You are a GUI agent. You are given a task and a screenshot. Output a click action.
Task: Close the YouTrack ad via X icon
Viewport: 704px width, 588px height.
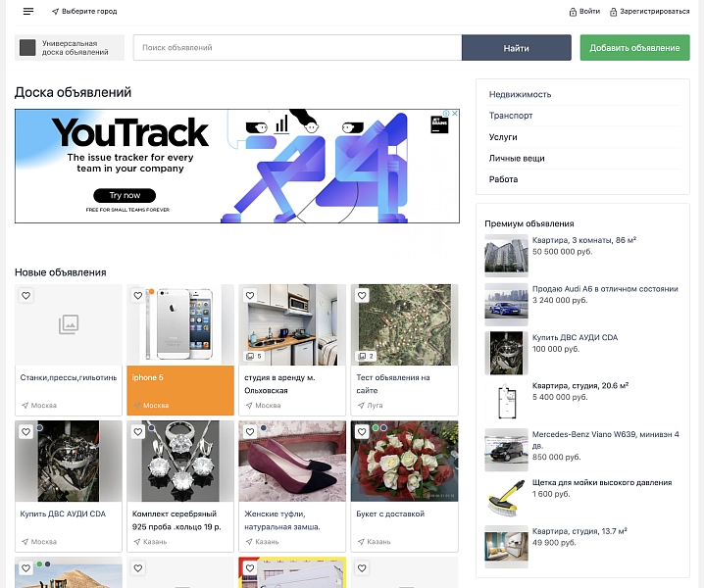[x=454, y=114]
